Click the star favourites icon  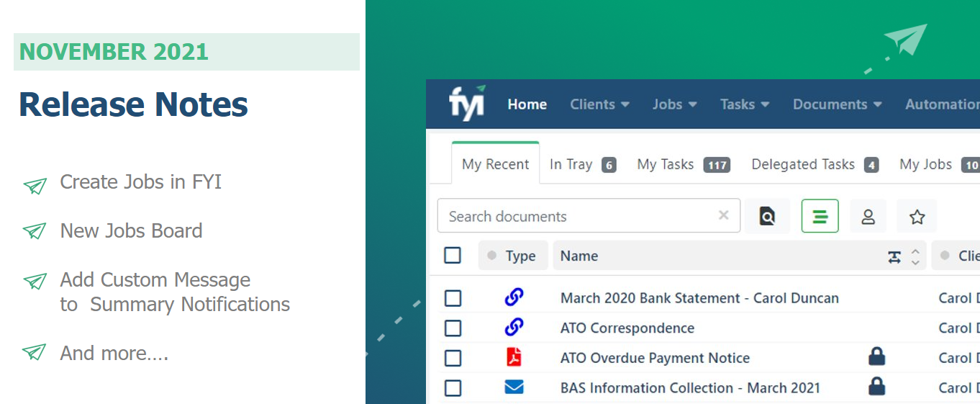point(917,216)
